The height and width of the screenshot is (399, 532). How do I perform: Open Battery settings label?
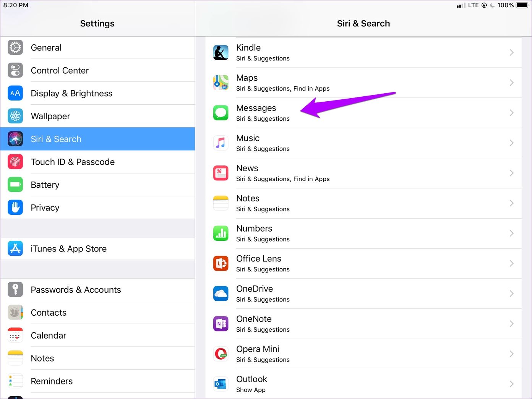tap(45, 185)
